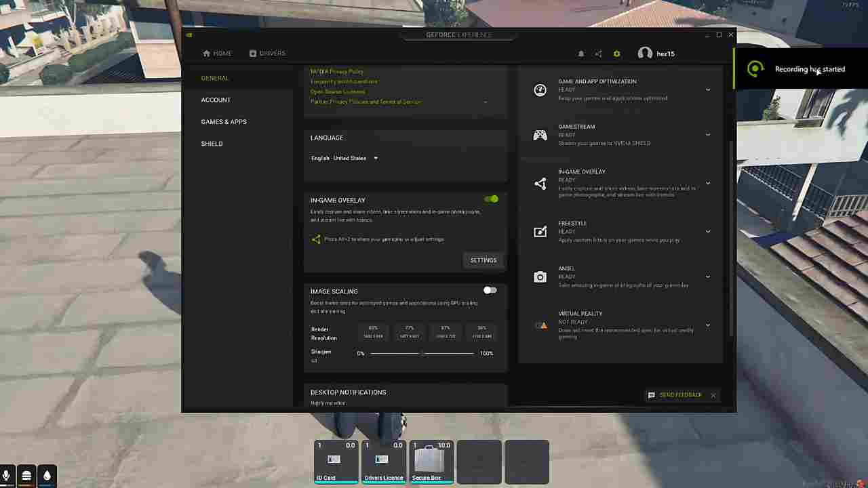Click the water drop thirst icon in HUD
Viewport: 868px width, 488px height.
point(46,476)
